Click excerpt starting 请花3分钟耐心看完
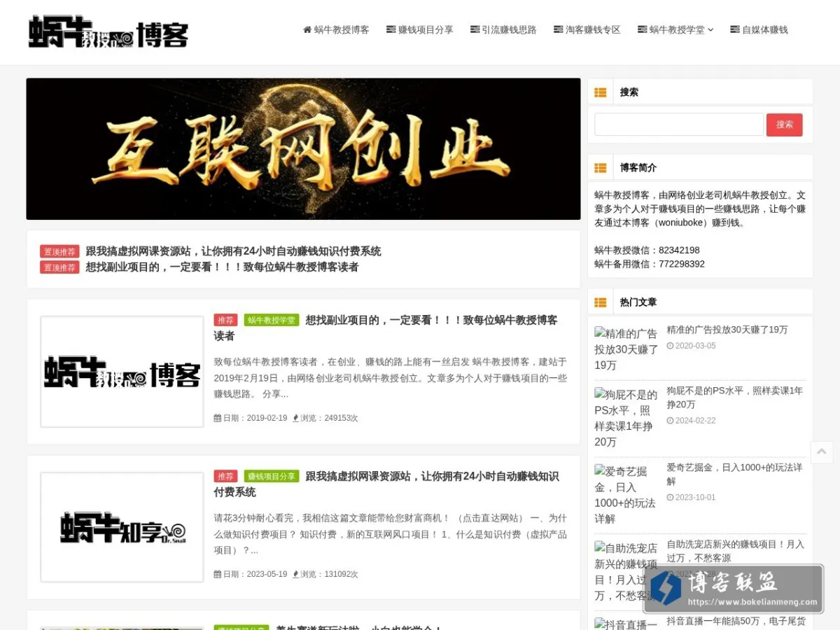Viewport: 840px width, 630px height. pos(390,534)
